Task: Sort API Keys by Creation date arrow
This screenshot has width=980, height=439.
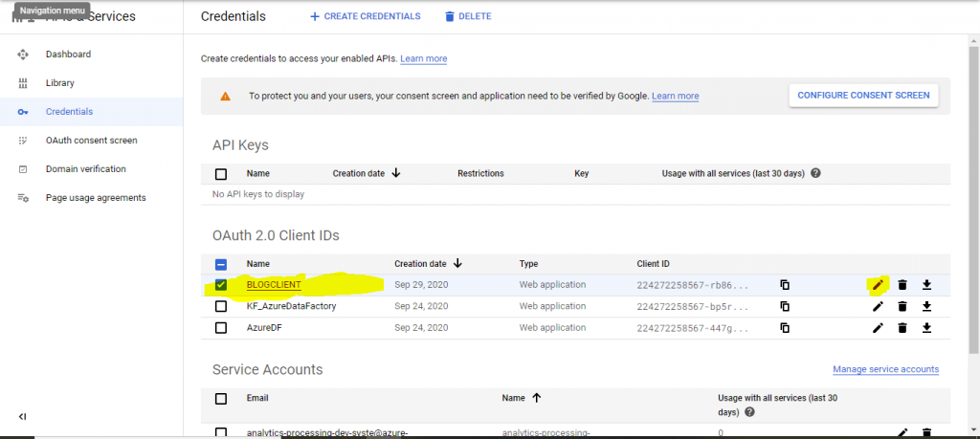Action: click(x=395, y=174)
